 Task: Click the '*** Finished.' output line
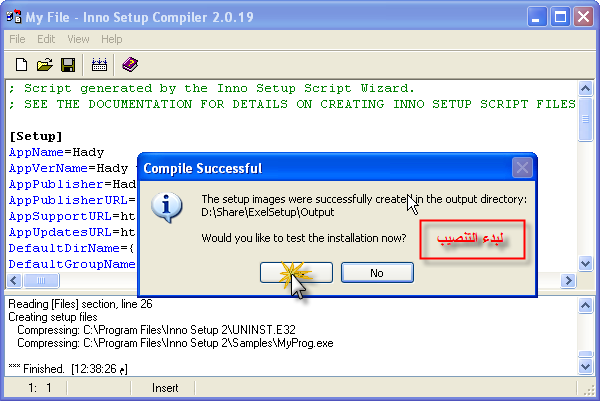(68, 369)
